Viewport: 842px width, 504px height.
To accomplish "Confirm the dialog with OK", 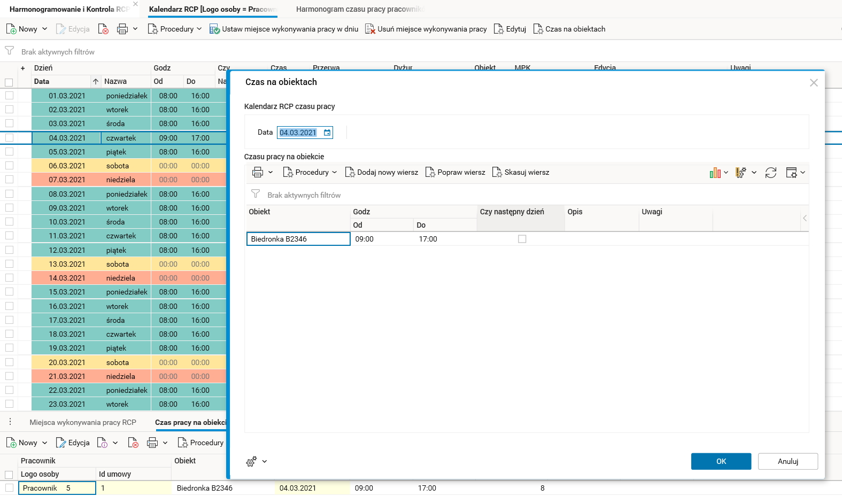I will tap(721, 461).
